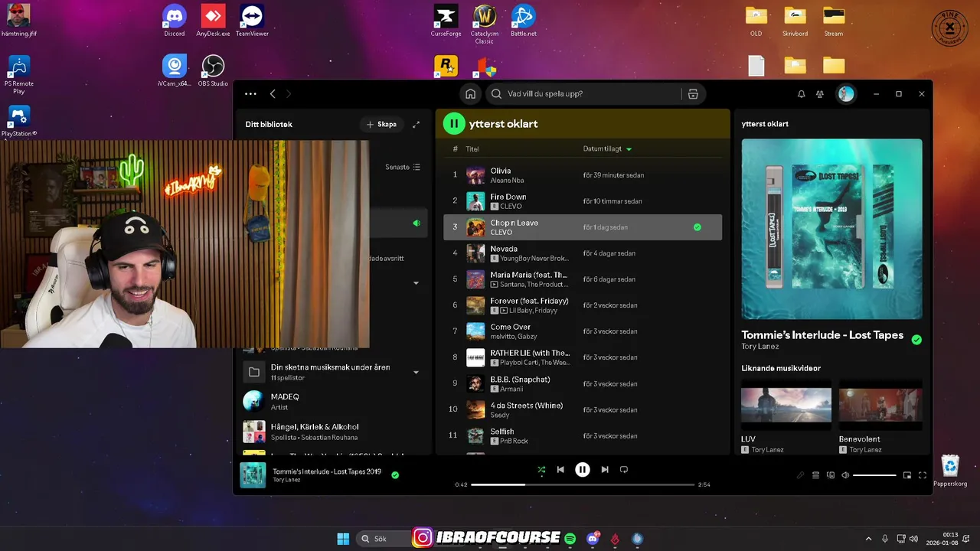The width and height of the screenshot is (980, 551).
Task: Sort by the Datum tillagt column arrow
Action: click(629, 149)
